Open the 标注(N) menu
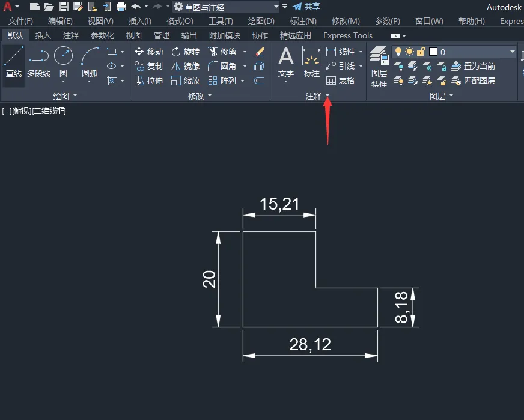 (303, 22)
